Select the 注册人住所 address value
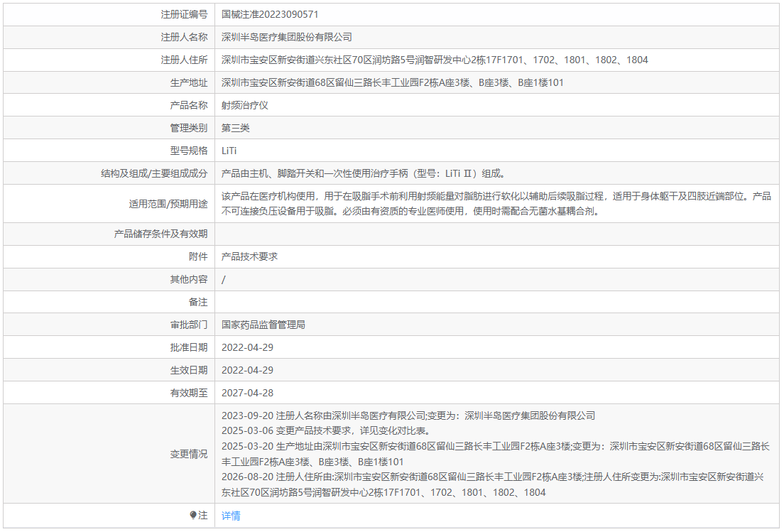 point(435,60)
